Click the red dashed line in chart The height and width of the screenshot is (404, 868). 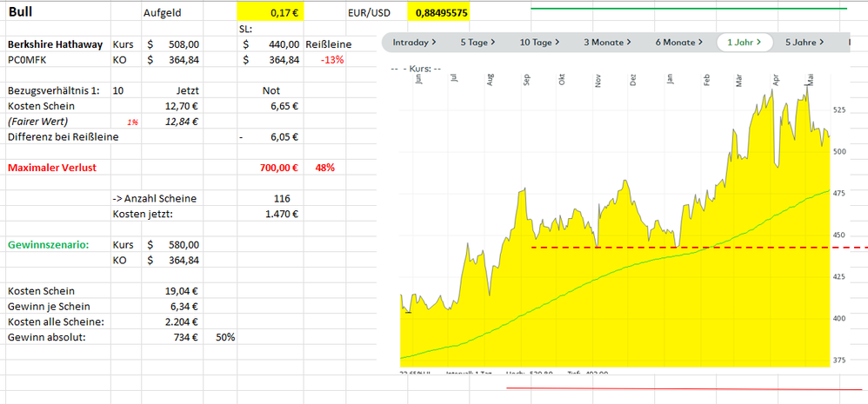point(609,248)
